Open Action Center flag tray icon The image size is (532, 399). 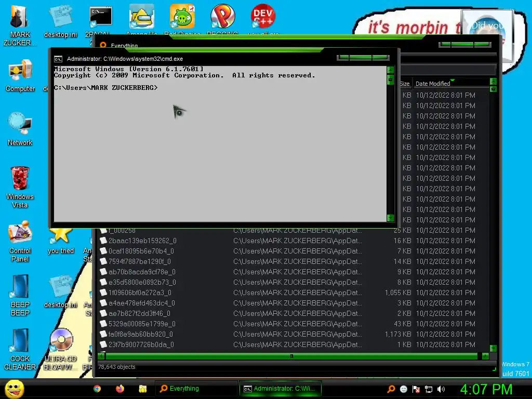[416, 389]
